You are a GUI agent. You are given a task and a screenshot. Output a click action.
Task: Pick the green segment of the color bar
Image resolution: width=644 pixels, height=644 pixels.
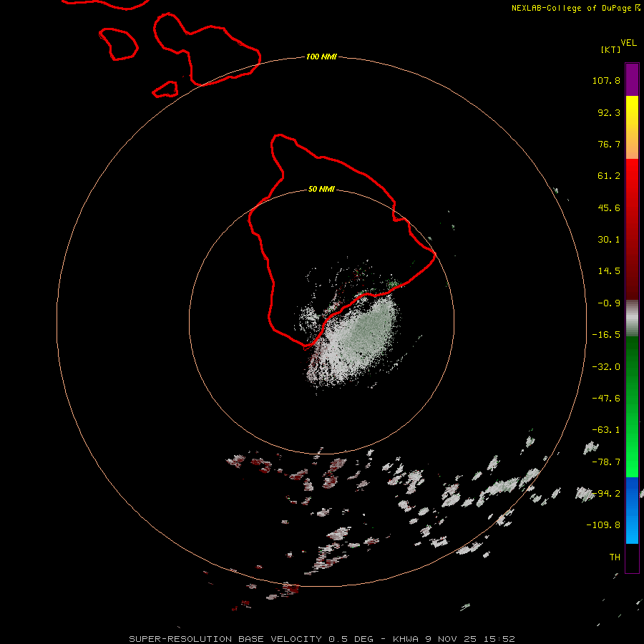pos(632,406)
